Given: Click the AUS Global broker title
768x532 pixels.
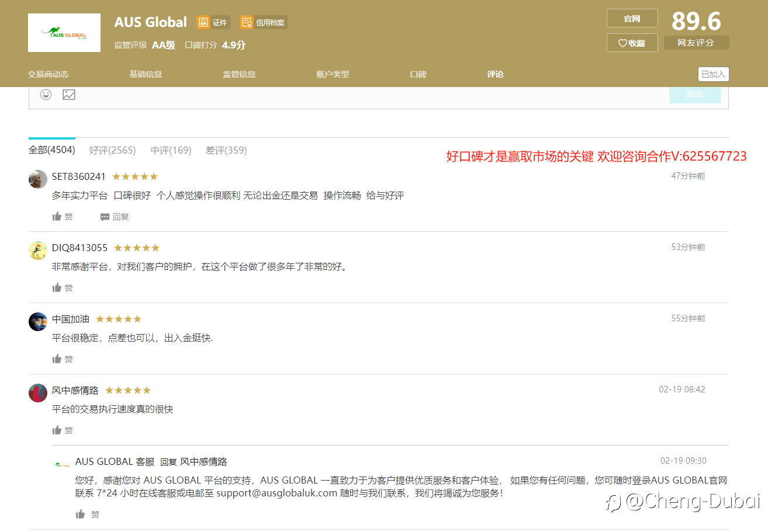Looking at the screenshot, I should [x=151, y=22].
